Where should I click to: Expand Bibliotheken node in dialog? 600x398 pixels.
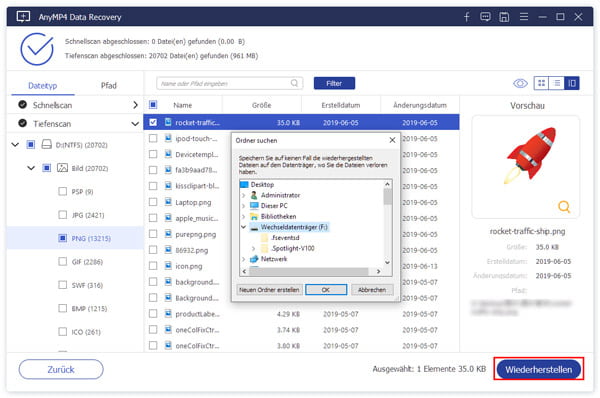tap(244, 217)
